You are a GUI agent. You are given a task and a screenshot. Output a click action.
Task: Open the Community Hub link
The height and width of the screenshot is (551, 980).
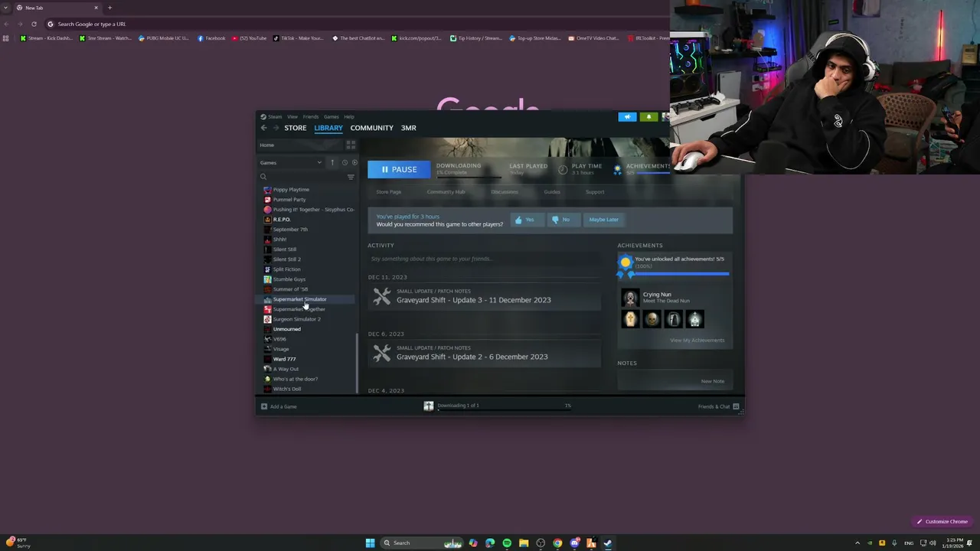446,192
